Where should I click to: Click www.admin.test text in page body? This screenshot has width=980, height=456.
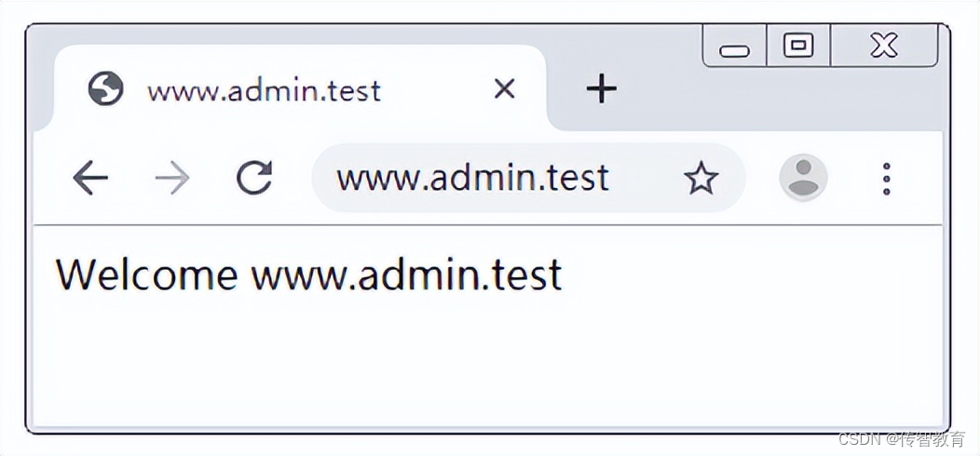407,274
